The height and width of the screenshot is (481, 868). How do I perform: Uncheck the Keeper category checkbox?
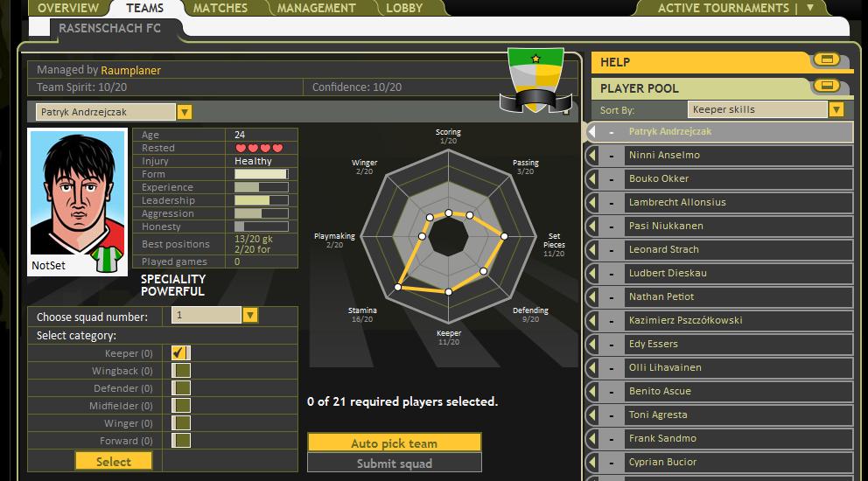click(180, 353)
